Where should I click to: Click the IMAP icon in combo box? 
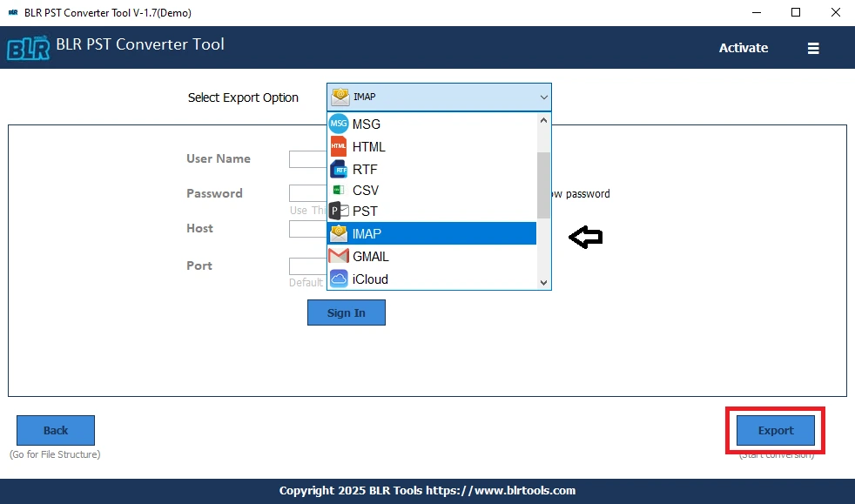(340, 97)
